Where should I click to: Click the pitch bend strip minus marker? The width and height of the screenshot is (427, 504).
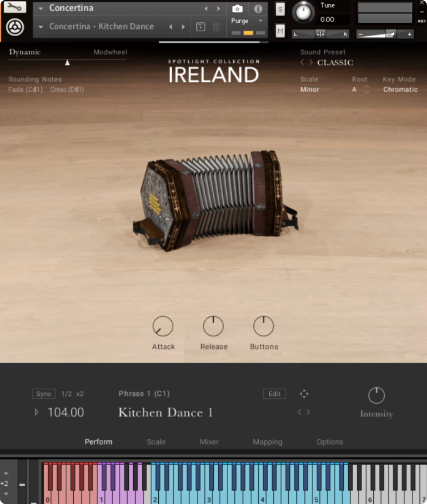point(22,484)
